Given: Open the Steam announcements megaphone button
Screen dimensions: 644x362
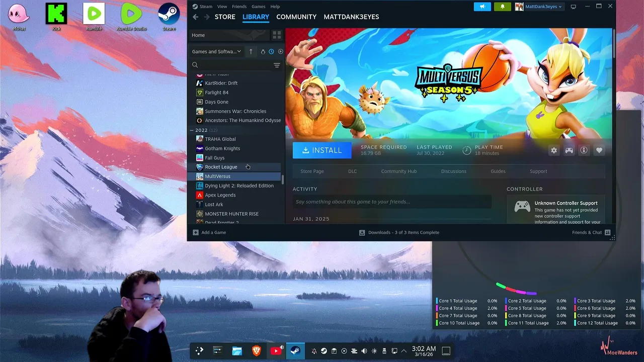Looking at the screenshot, I should pos(482,7).
